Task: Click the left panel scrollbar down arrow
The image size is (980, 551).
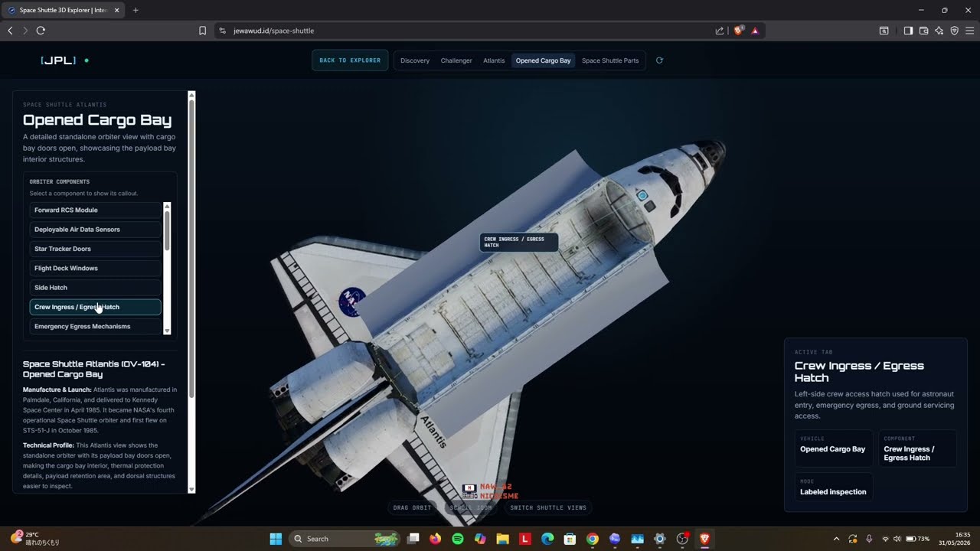Action: tap(191, 490)
